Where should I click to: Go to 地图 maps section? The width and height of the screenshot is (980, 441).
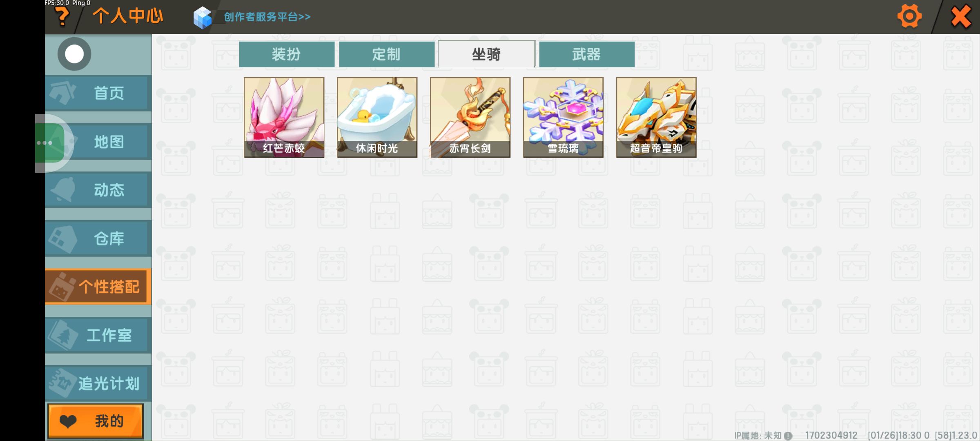coord(98,142)
